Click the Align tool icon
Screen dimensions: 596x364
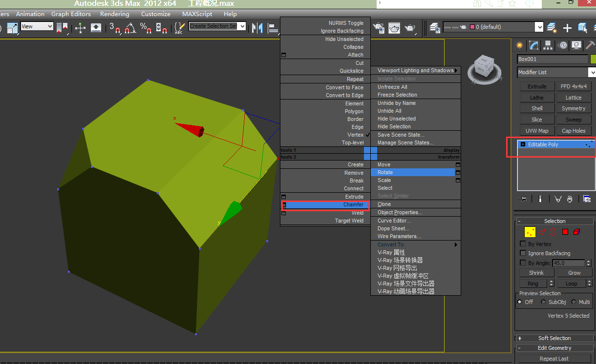click(x=273, y=28)
